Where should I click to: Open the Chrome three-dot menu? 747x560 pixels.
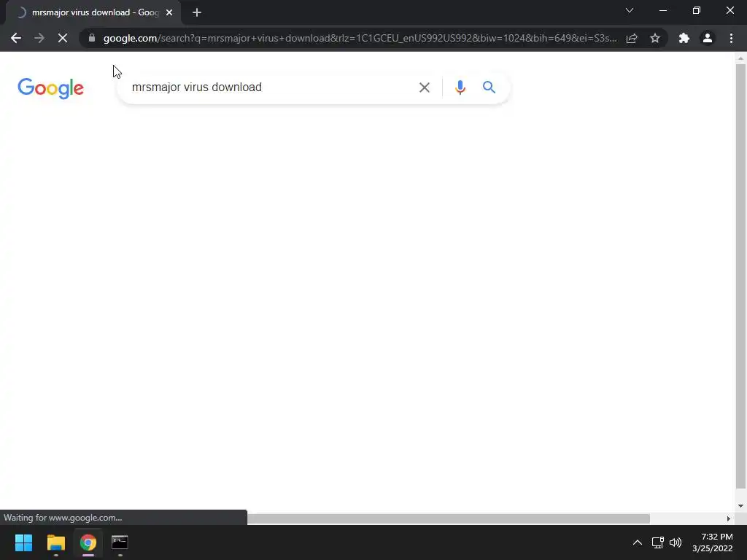click(731, 38)
